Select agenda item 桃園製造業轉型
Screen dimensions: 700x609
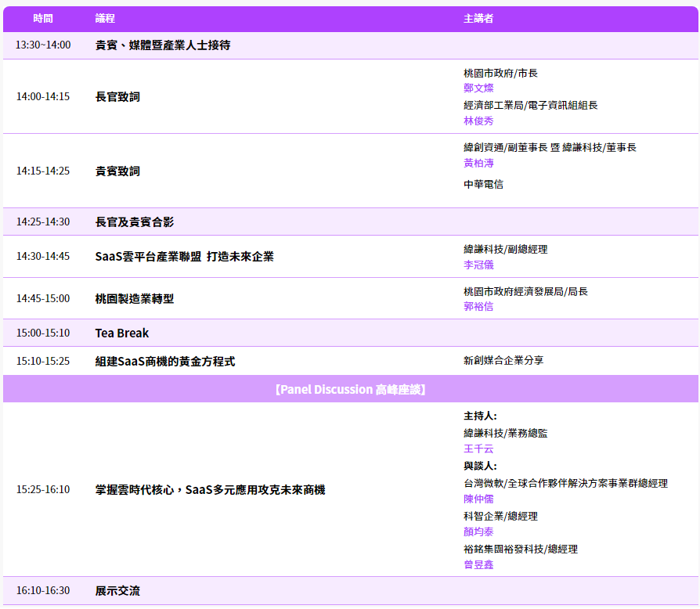coord(135,299)
